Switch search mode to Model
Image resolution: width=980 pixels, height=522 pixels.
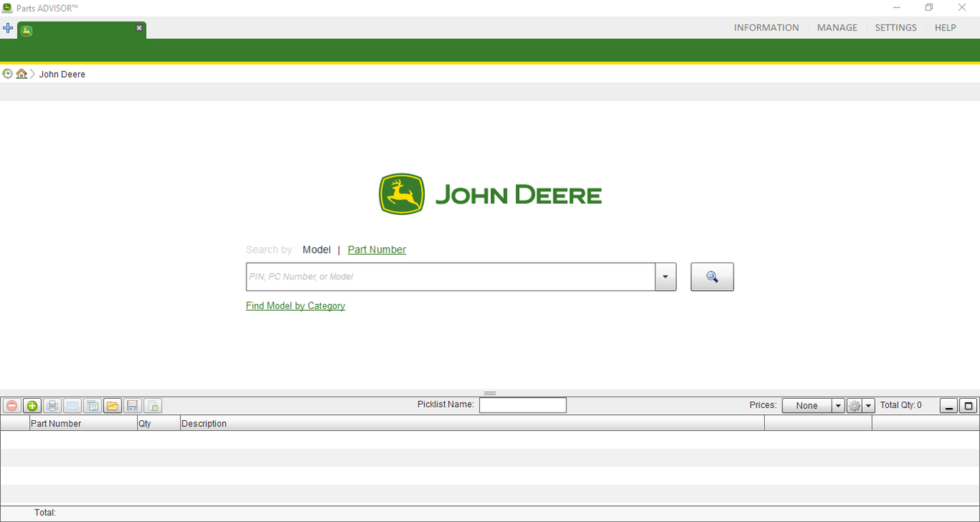click(316, 250)
